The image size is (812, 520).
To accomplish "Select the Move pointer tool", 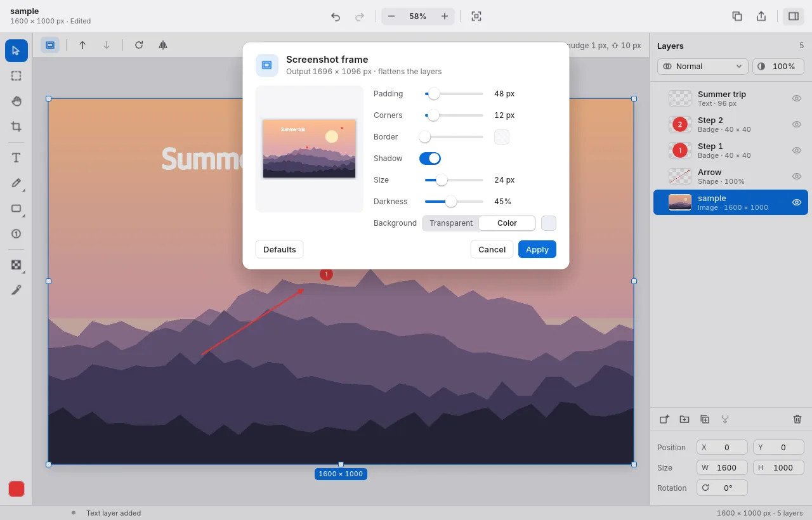I will pyautogui.click(x=16, y=51).
